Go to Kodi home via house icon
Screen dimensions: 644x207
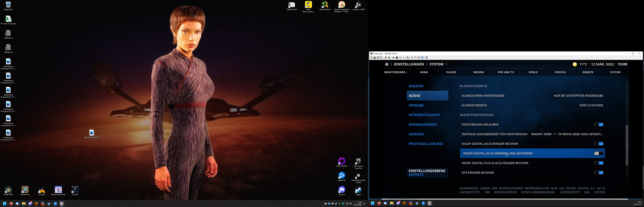click(x=387, y=64)
